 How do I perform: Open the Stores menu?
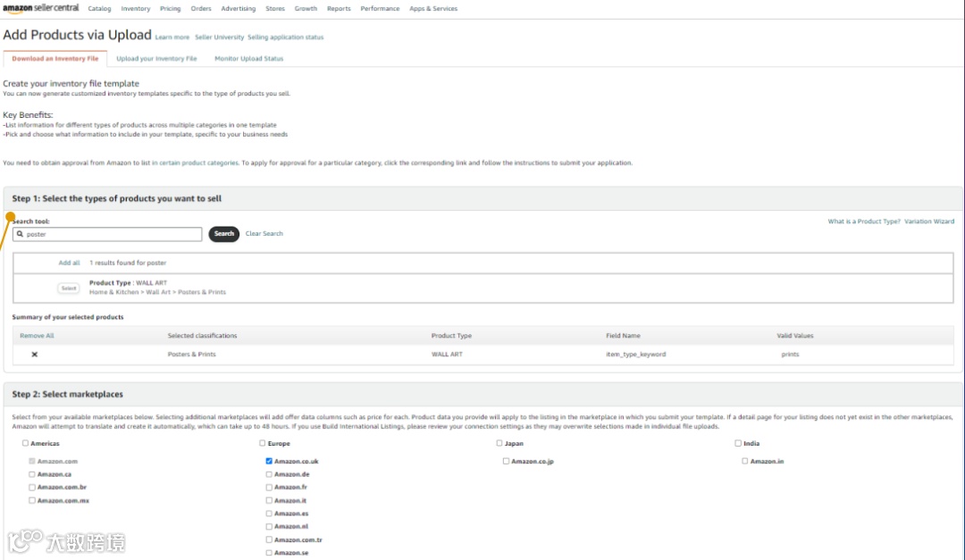tap(275, 9)
